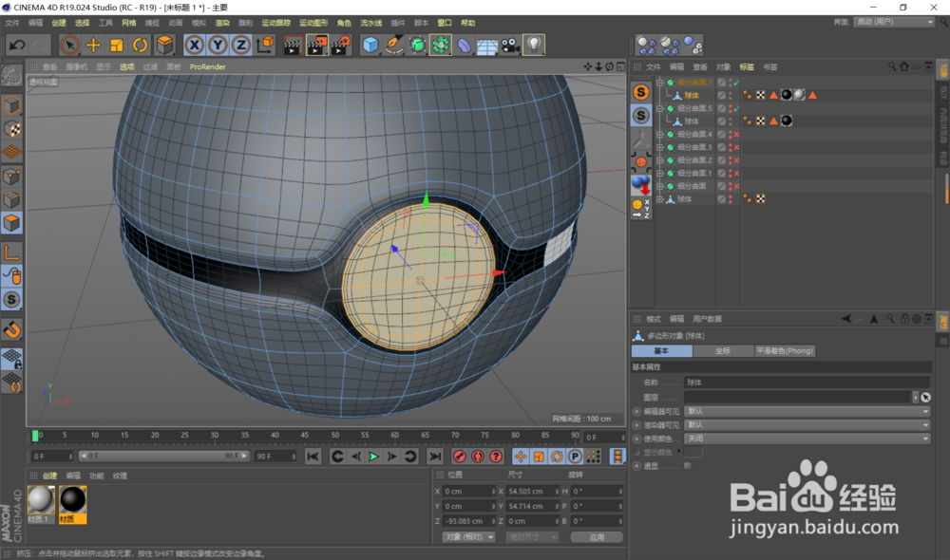Add a Light object
Viewport: 950px width, 560px height.
point(534,45)
